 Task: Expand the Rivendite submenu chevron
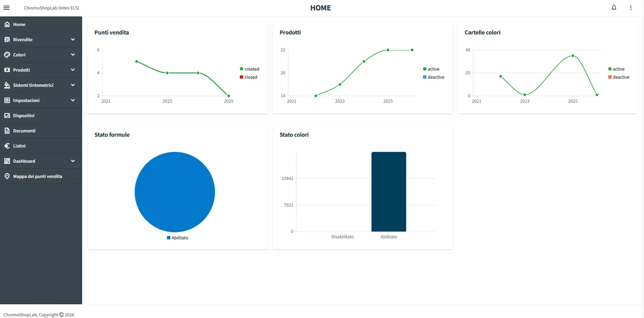click(x=73, y=39)
